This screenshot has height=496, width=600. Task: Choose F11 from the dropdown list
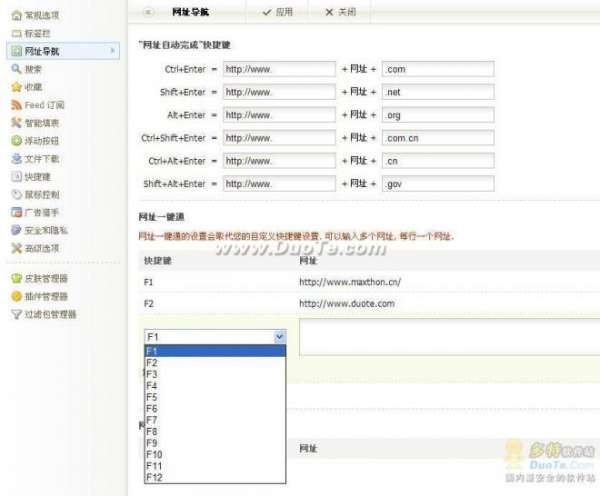click(x=215, y=466)
